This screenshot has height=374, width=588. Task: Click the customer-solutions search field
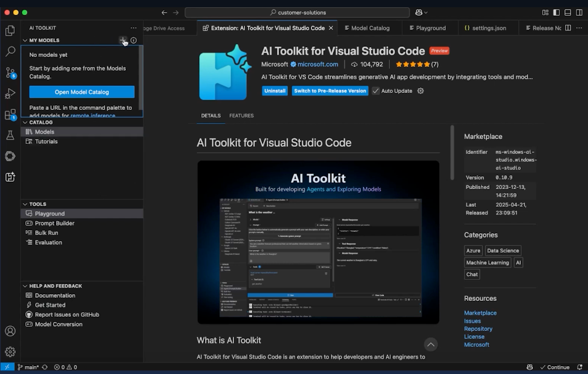[x=297, y=12]
